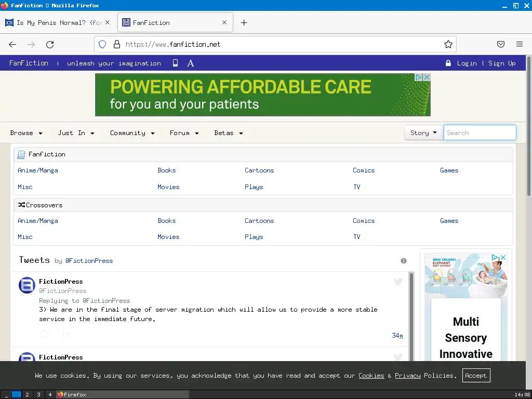Open Crossovers Anime/Manga category
The width and height of the screenshot is (532, 399).
[x=37, y=221]
